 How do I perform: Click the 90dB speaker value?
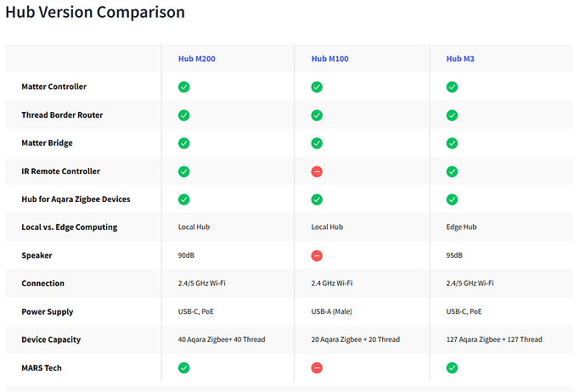[x=186, y=255]
